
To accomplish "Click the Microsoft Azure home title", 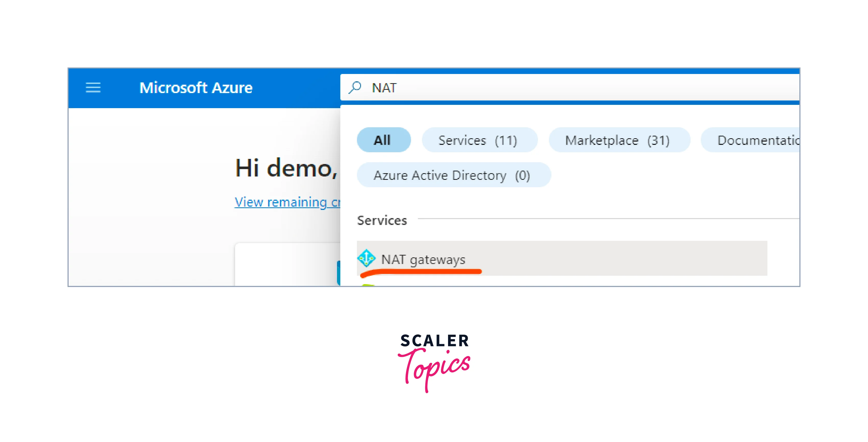I will pos(196,87).
